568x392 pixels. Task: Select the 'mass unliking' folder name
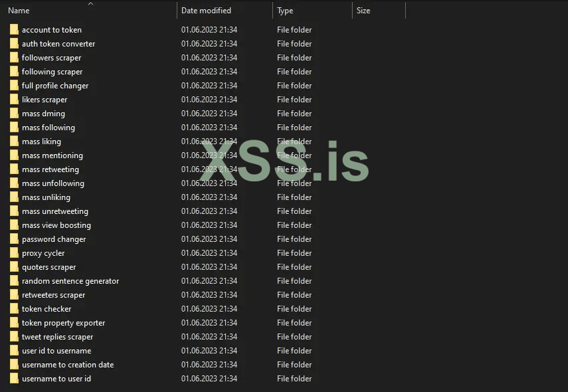click(x=46, y=197)
